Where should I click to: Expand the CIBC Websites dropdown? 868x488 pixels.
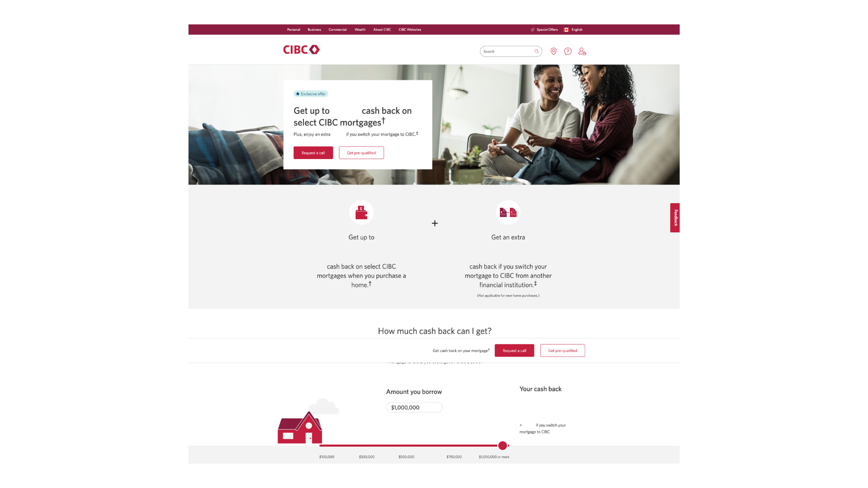(x=410, y=29)
